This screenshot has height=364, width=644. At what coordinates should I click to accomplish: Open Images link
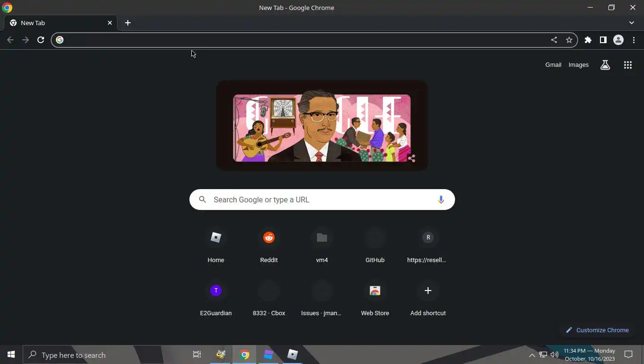pyautogui.click(x=579, y=65)
